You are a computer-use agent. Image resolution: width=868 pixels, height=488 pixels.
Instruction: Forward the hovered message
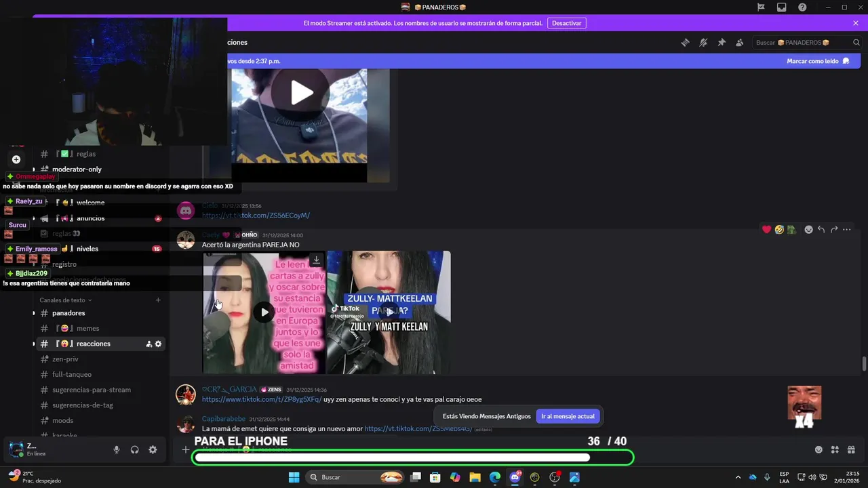tap(834, 230)
